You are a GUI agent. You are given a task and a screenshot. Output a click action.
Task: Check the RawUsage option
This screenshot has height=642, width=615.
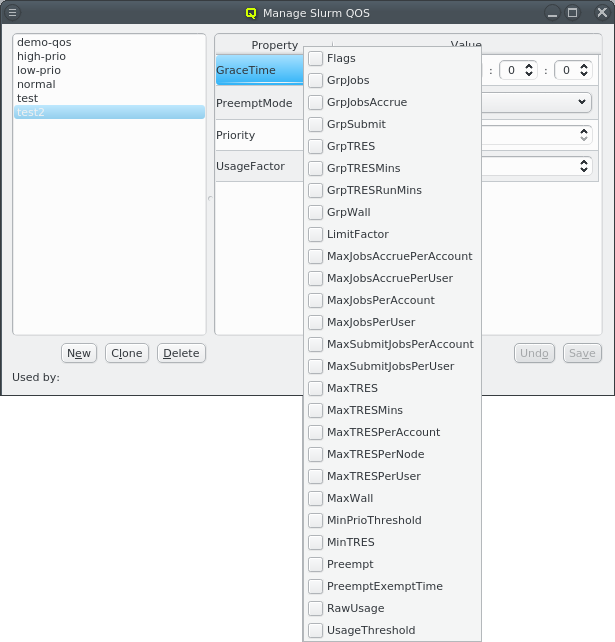pyautogui.click(x=315, y=608)
